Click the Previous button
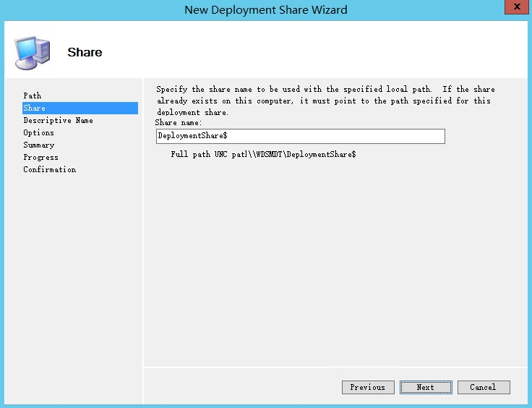This screenshot has width=532, height=408. 368,387
